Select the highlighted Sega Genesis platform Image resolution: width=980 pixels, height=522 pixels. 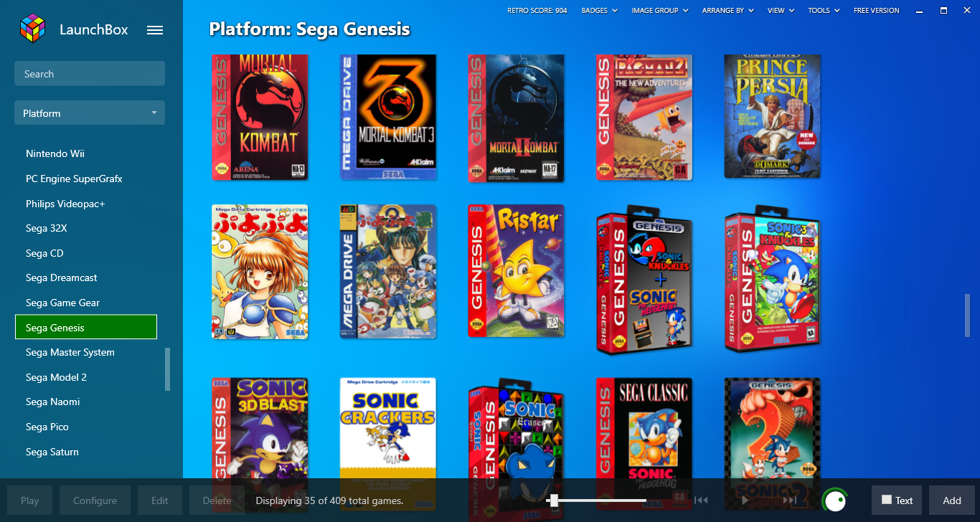point(86,327)
